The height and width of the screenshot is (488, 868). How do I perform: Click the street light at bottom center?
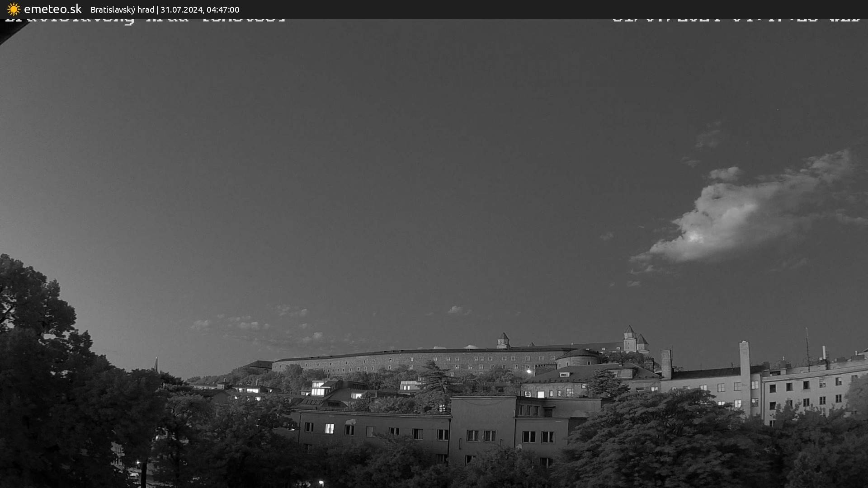pyautogui.click(x=321, y=483)
